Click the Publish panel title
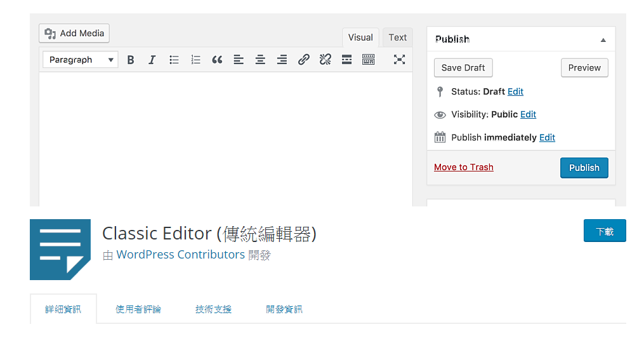The height and width of the screenshot is (343, 644). (x=452, y=39)
